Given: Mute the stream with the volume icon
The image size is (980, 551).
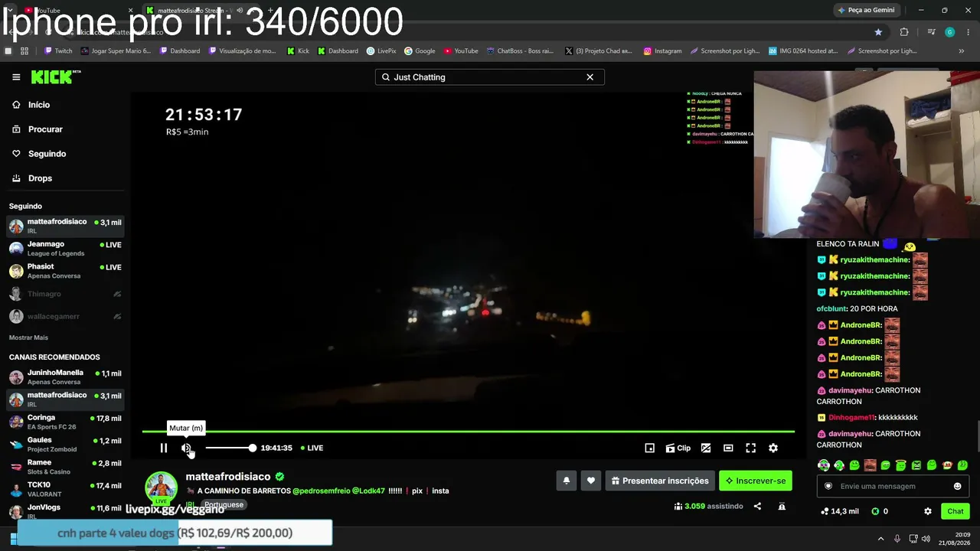Looking at the screenshot, I should 186,448.
